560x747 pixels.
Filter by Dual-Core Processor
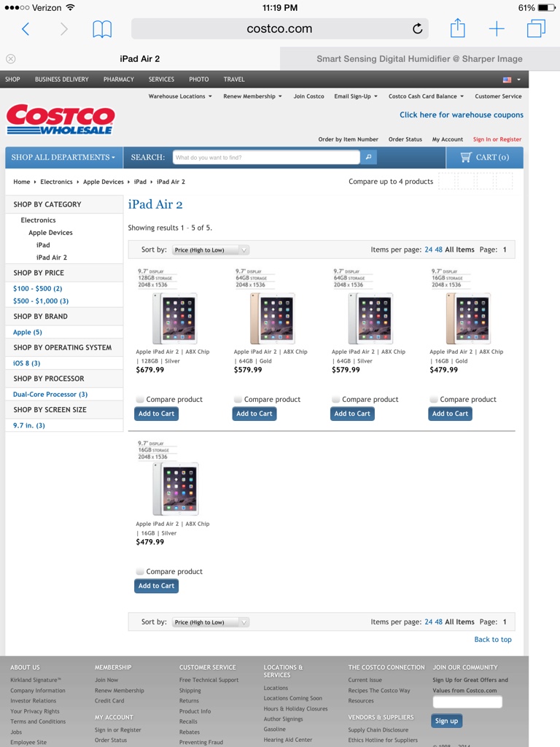pos(50,394)
